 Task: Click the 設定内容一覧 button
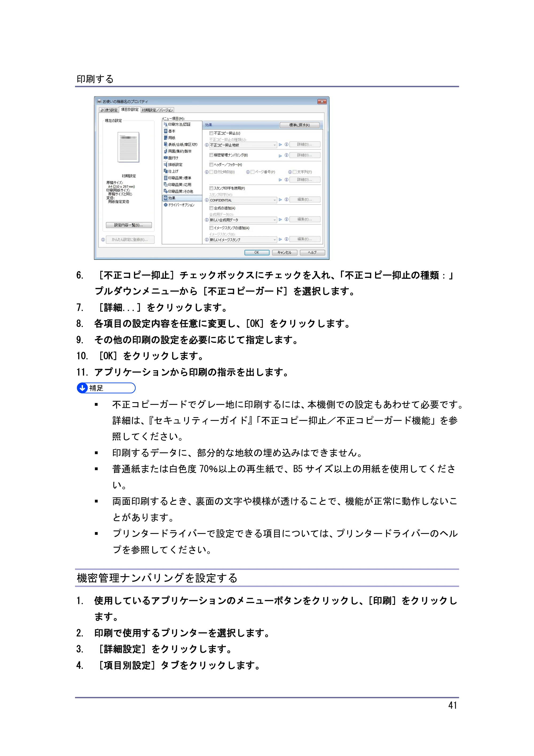pos(129,225)
